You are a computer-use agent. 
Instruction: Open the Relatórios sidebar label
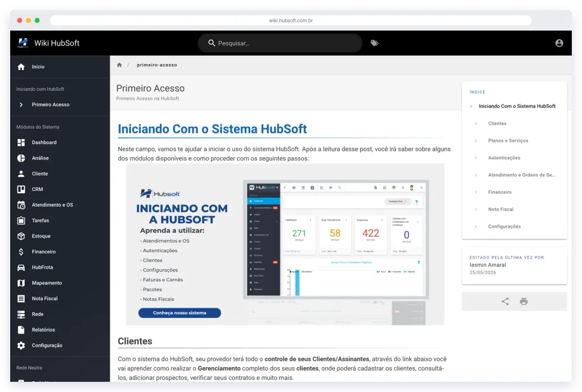44,330
